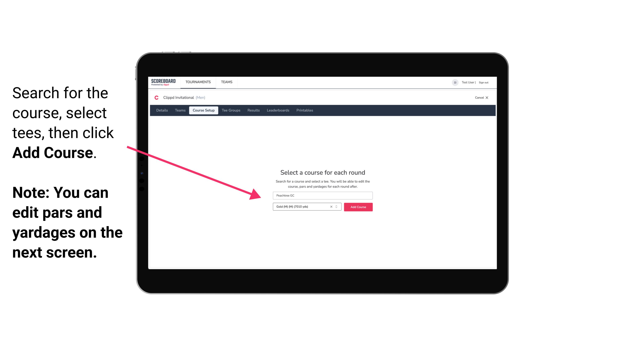The height and width of the screenshot is (346, 644).
Task: Select the Leaderboards tab
Action: click(x=277, y=110)
